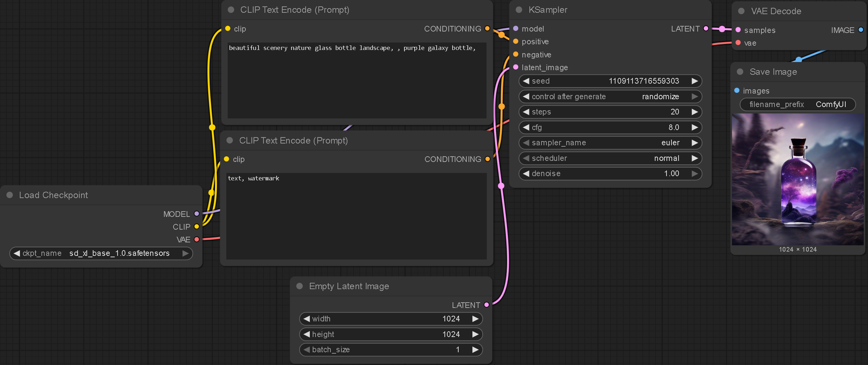Click the pink latent link midpoint dot

tap(501, 186)
